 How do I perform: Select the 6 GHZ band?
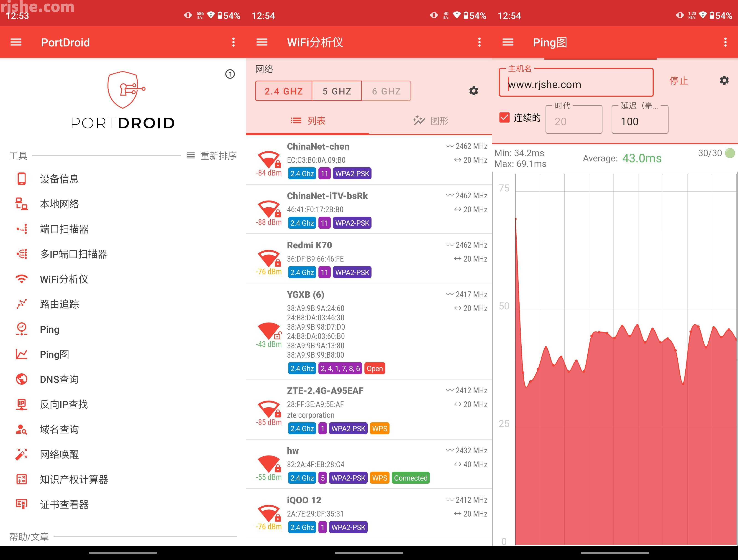tap(386, 91)
